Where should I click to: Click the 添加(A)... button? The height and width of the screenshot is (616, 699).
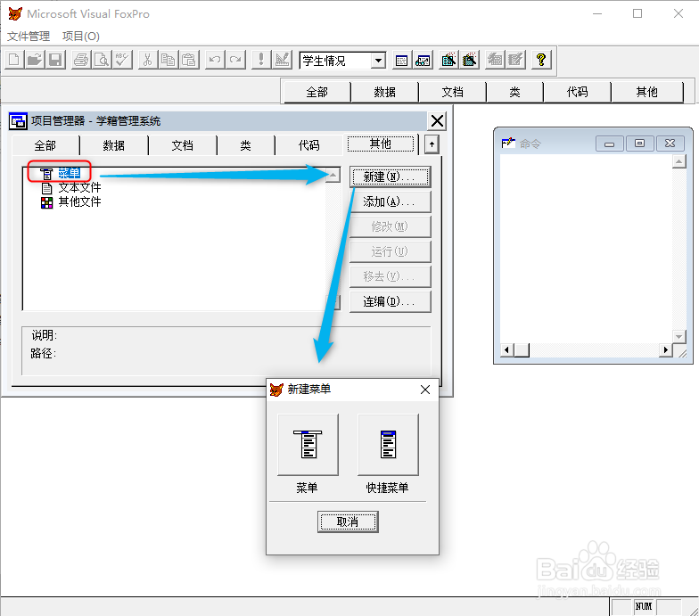coord(391,201)
